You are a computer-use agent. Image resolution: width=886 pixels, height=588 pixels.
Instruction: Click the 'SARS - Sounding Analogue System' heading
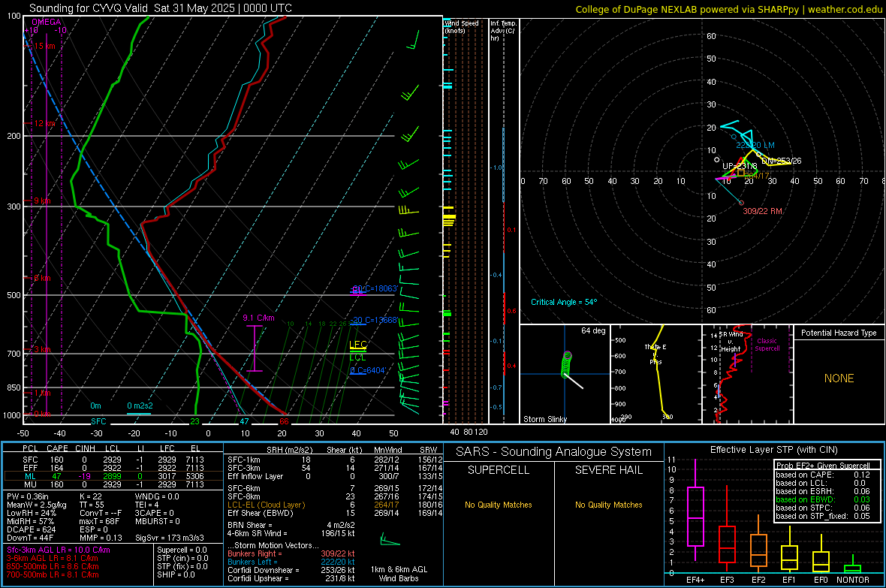[x=554, y=452]
